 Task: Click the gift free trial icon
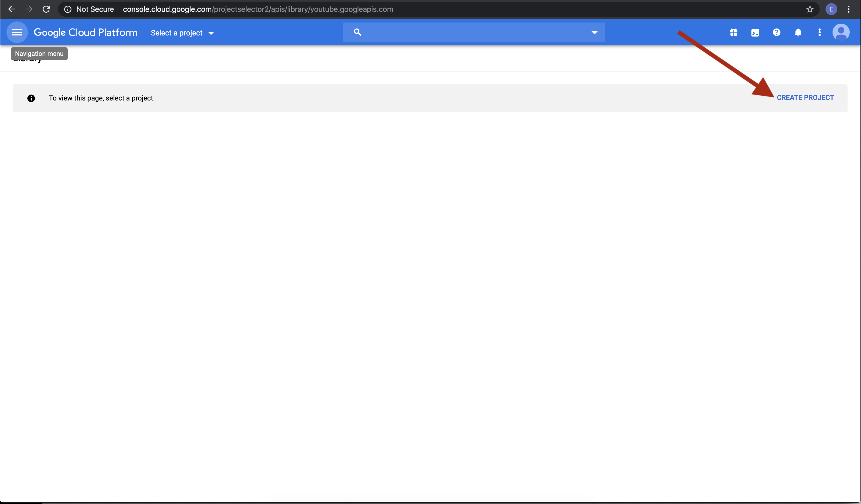733,33
